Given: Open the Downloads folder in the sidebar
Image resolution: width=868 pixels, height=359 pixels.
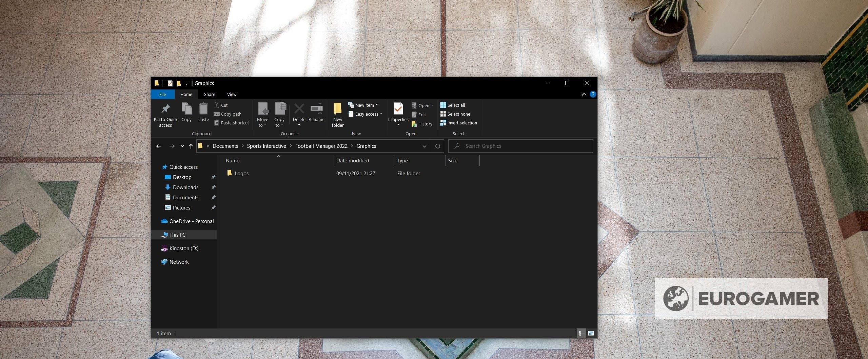Looking at the screenshot, I should (x=185, y=187).
